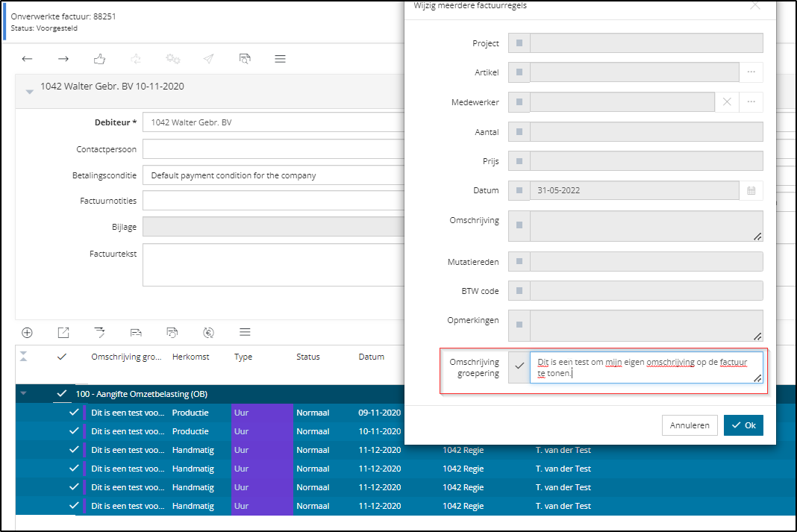Sort by Omschrijving gro... column header

126,357
